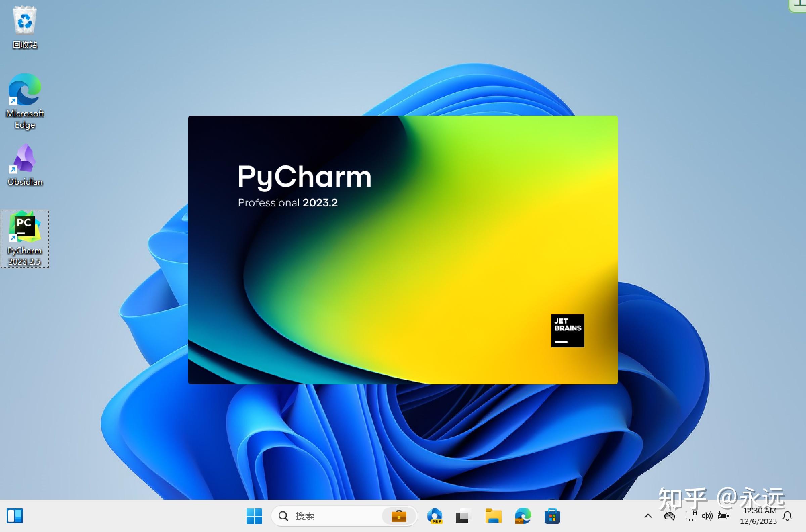Screen dimensions: 806x532
Task: Open the clock showing 12:30 AM
Action: pyautogui.click(x=759, y=516)
